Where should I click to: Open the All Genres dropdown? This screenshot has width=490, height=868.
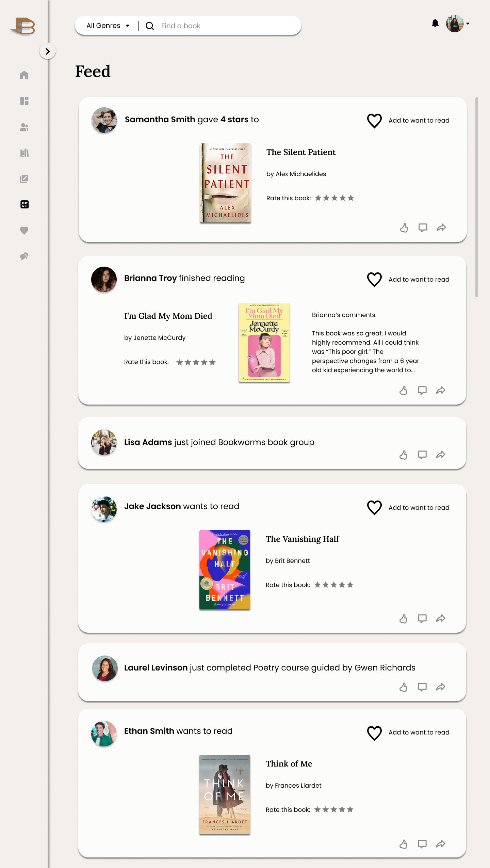(x=108, y=26)
